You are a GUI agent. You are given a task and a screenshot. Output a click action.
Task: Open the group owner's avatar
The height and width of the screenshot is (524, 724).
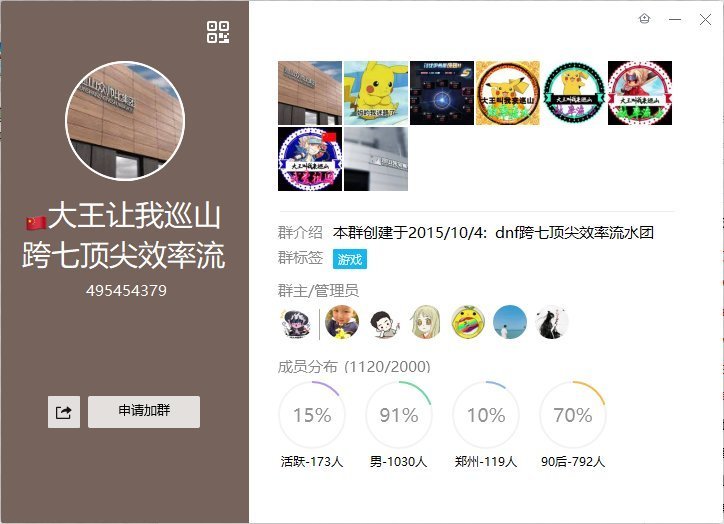(296, 322)
